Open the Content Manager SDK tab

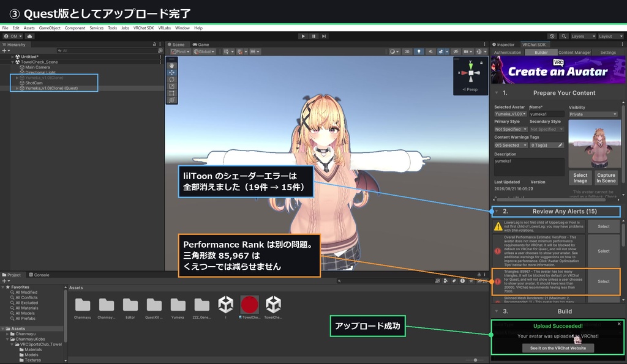tap(574, 53)
